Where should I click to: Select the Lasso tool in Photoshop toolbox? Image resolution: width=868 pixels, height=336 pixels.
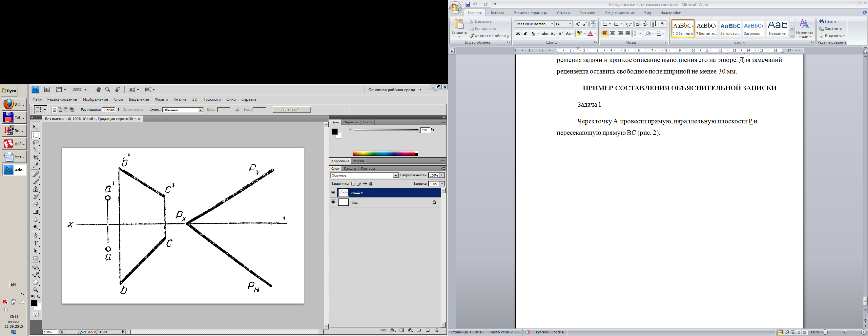tap(36, 142)
